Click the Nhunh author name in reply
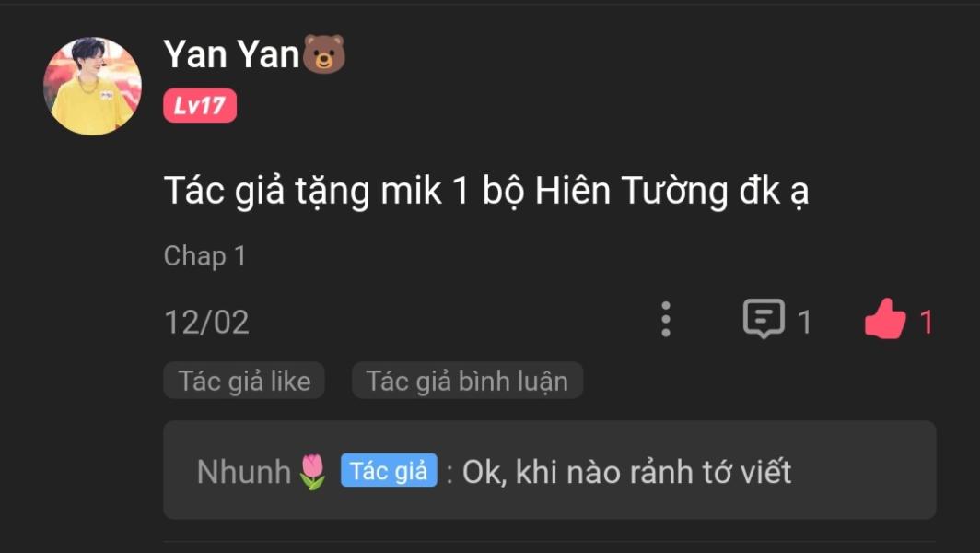Viewport: 980px width, 553px height. pos(244,471)
